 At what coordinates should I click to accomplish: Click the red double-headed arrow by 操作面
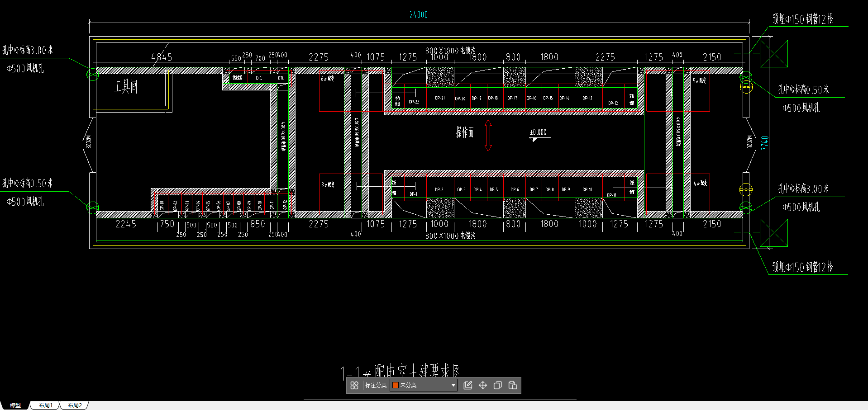488,136
